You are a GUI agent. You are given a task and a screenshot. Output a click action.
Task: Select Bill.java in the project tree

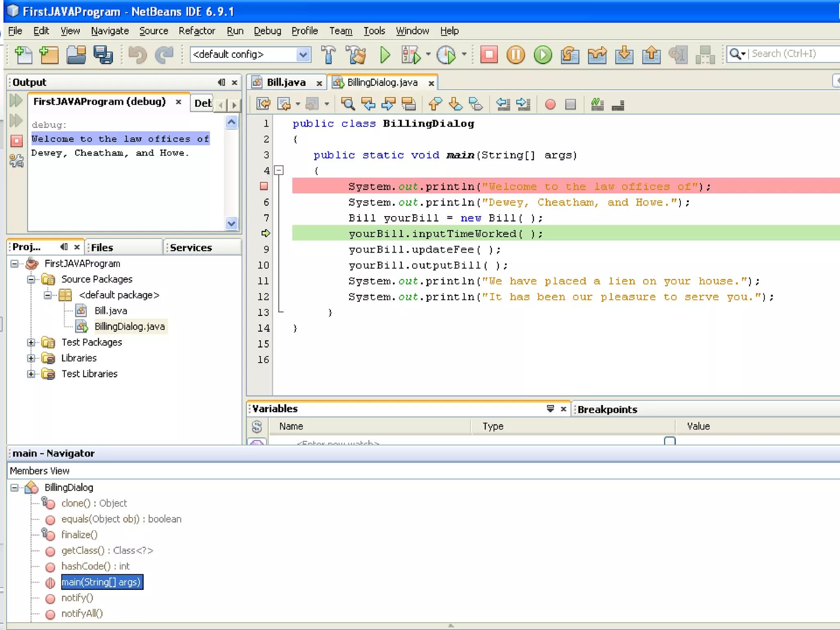(x=111, y=310)
